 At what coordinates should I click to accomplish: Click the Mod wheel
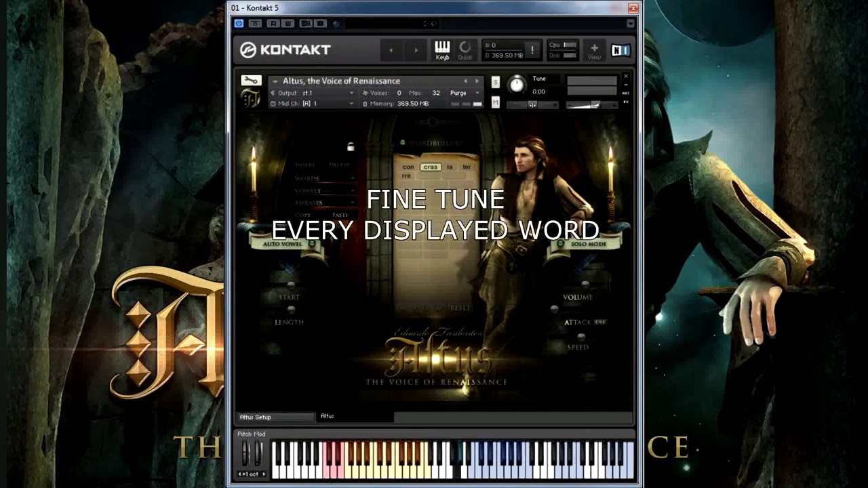(258, 453)
